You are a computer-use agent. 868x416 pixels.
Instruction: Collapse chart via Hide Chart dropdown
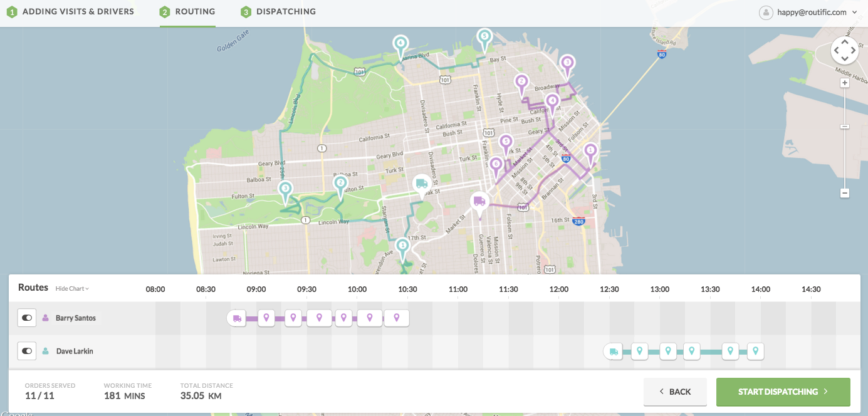click(x=72, y=289)
